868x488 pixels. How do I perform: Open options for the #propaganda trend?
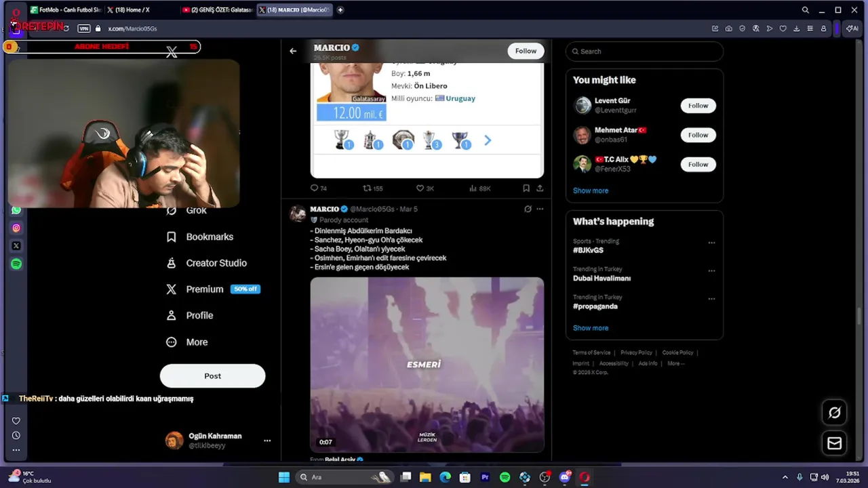tap(711, 299)
